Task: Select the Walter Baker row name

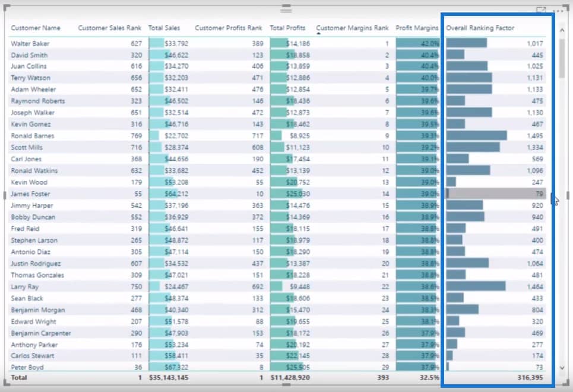Action: coord(30,43)
